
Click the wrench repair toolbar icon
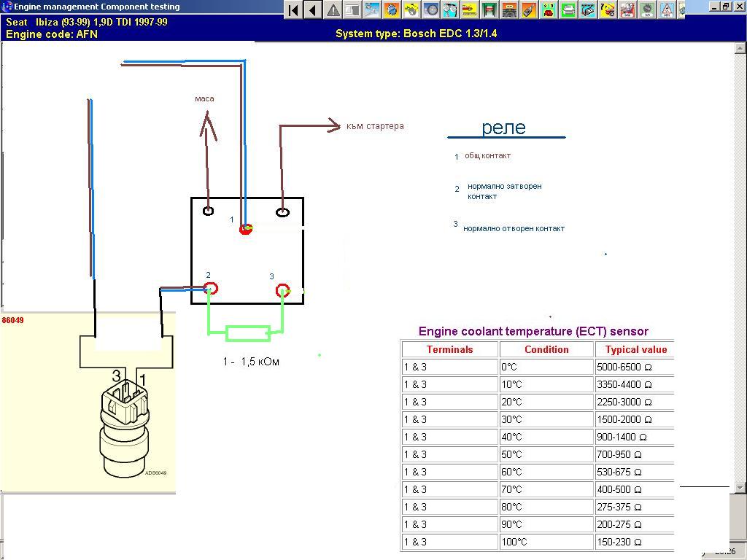[372, 10]
